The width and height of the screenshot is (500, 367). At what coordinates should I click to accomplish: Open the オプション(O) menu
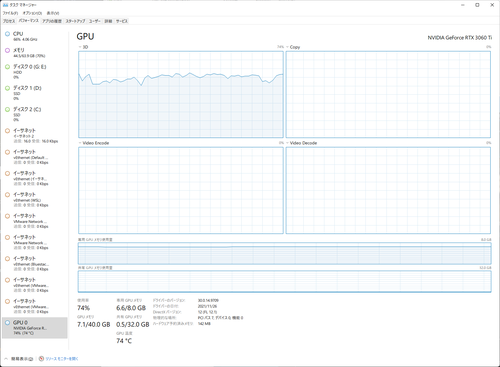32,13
